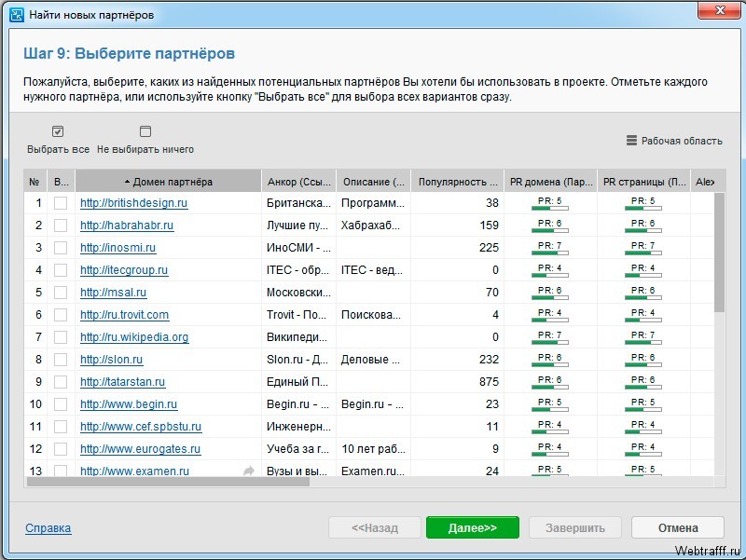Click the Отмена button
This screenshot has height=560, width=746.
(678, 527)
